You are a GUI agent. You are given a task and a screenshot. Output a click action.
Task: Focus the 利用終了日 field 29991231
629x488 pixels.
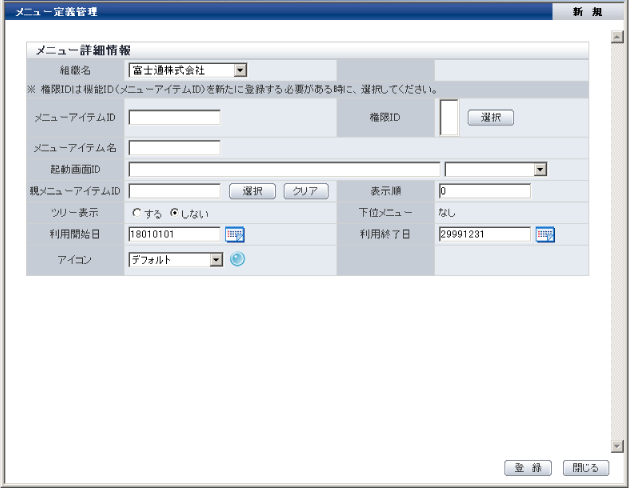pos(485,235)
